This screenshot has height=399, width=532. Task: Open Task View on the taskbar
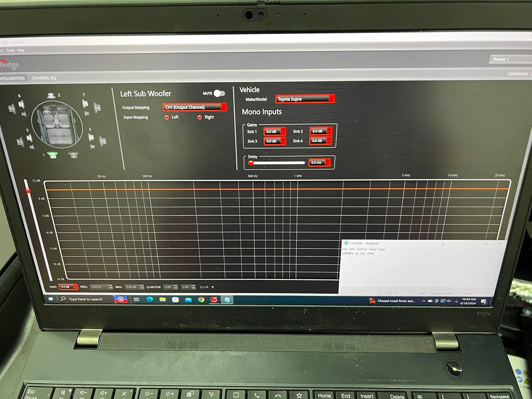coord(137,299)
